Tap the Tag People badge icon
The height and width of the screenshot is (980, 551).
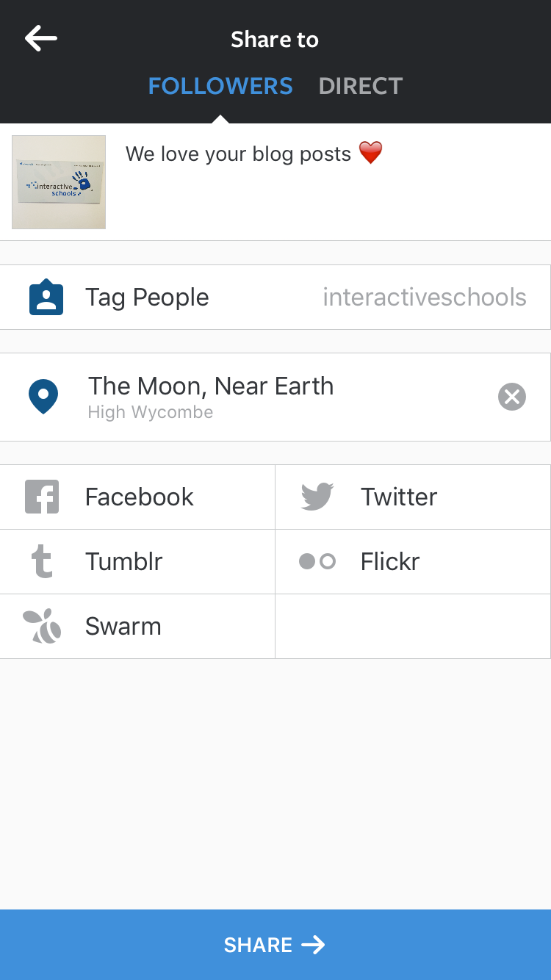click(x=46, y=298)
